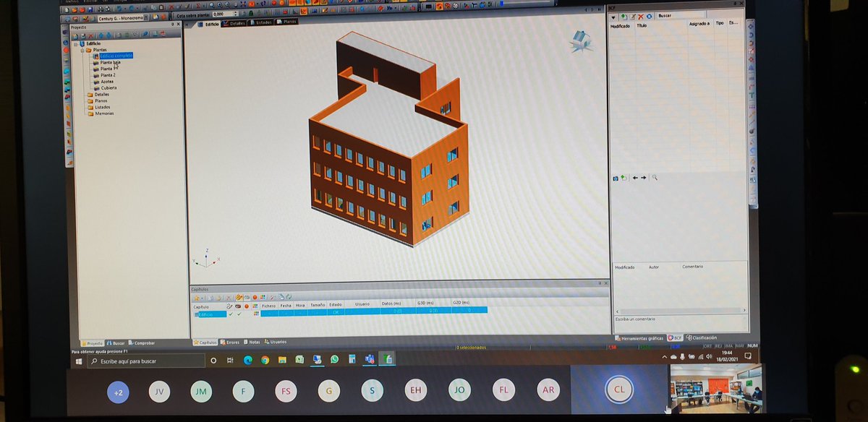Select Azotea in project tree
Image resolution: width=868 pixels, height=422 pixels.
pyautogui.click(x=107, y=81)
